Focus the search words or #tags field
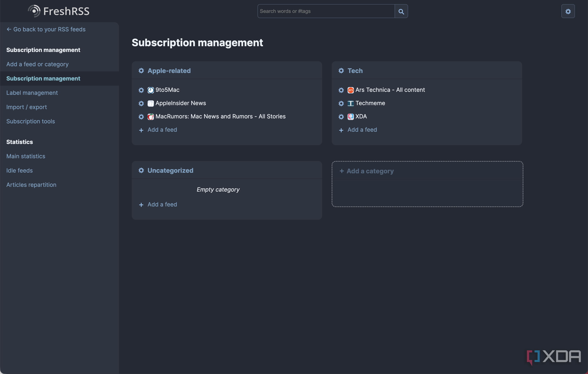588x374 pixels. (326, 11)
